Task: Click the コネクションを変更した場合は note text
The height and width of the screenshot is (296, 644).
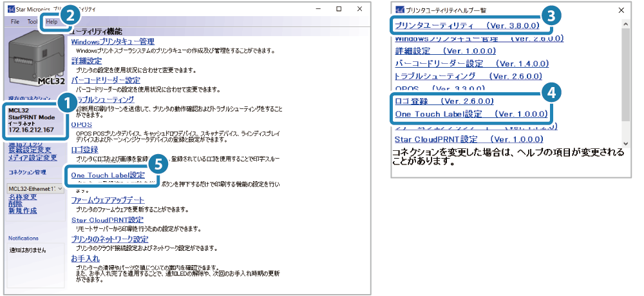Action: [x=509, y=156]
